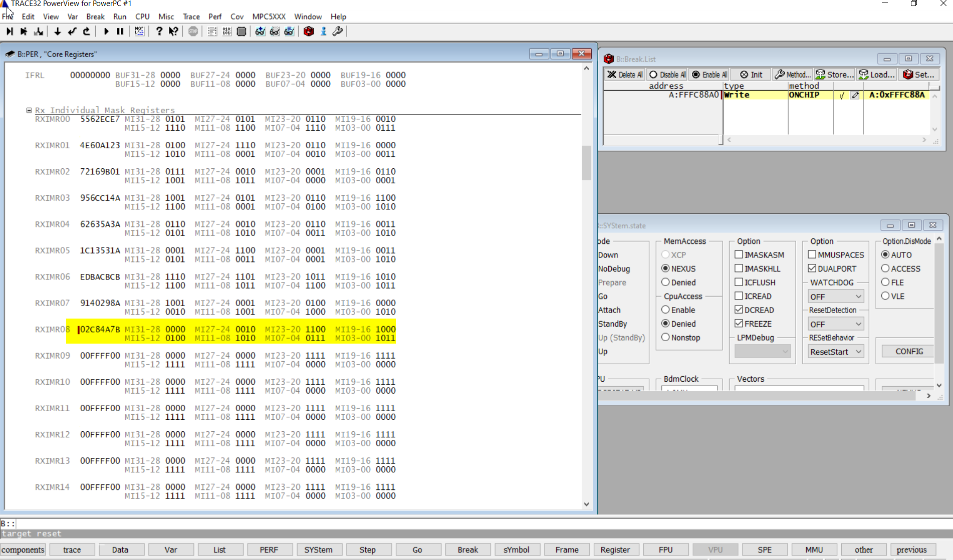Switch to the SYStem tab button
This screenshot has height=560, width=953.
coord(319,549)
